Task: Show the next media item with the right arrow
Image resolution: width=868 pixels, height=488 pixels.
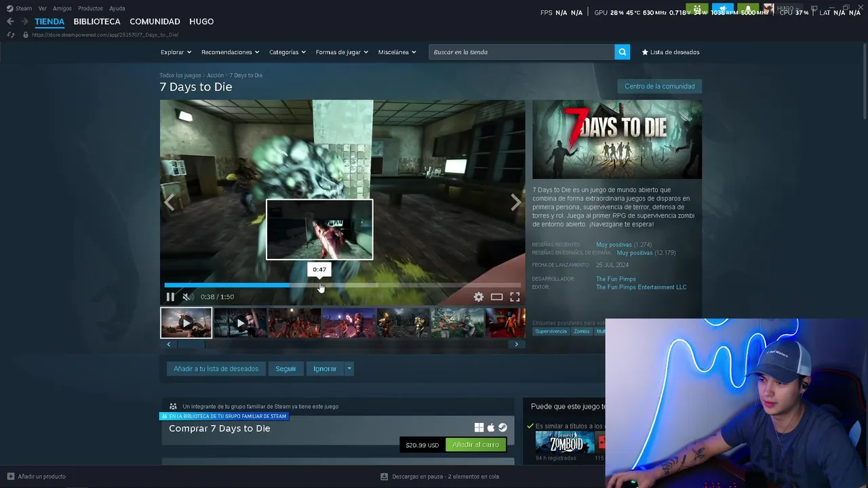Action: (x=516, y=202)
